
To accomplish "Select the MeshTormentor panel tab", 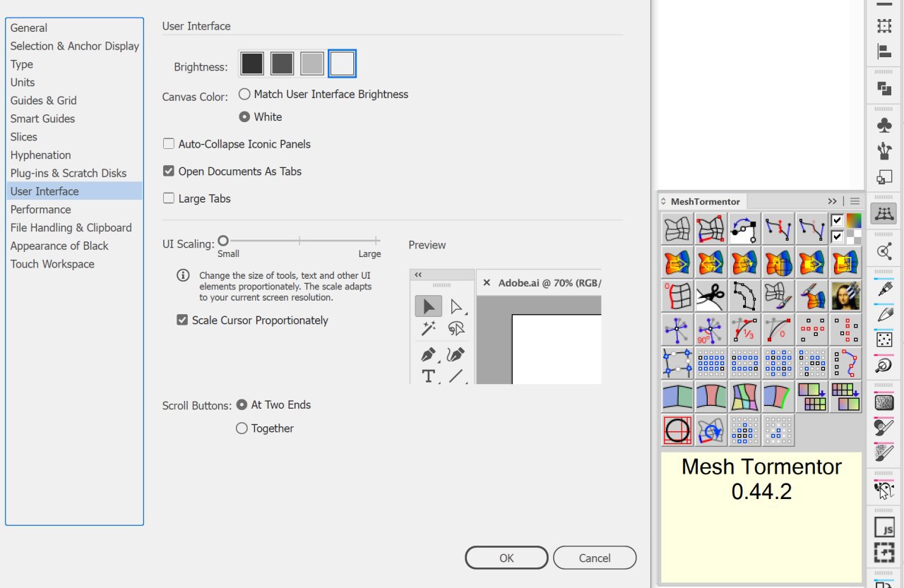I will pos(706,201).
